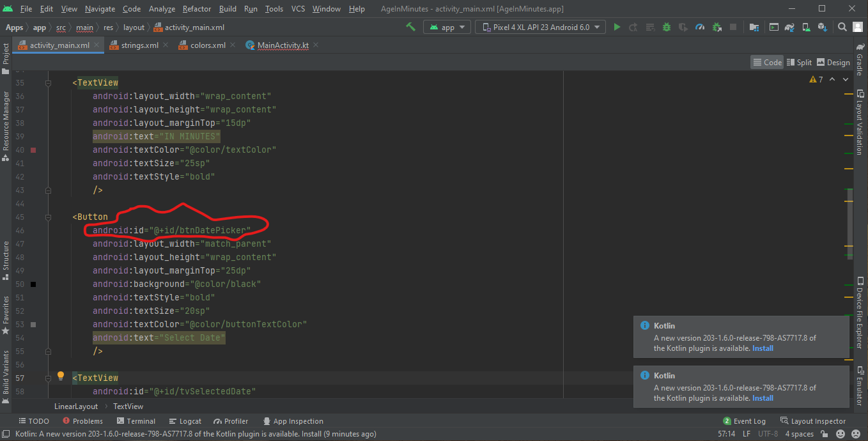The height and width of the screenshot is (441, 868).
Task: Click the Run Anything terminal-window icon
Action: 774,27
